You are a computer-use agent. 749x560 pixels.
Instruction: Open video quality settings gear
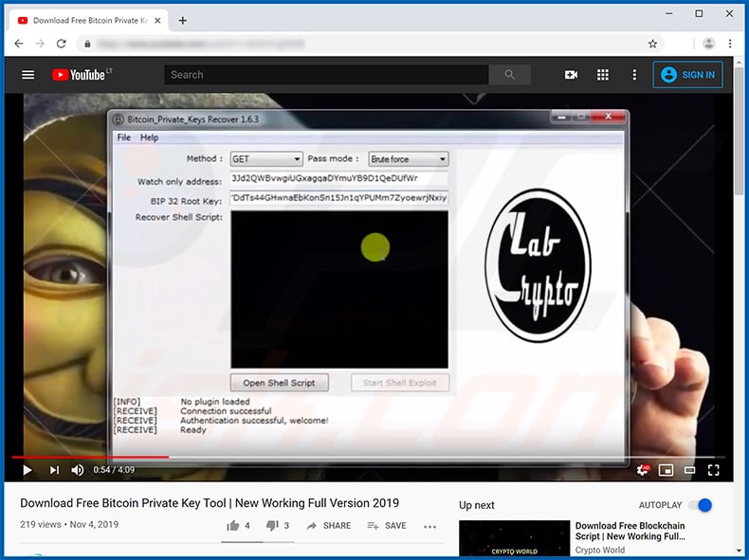[644, 470]
